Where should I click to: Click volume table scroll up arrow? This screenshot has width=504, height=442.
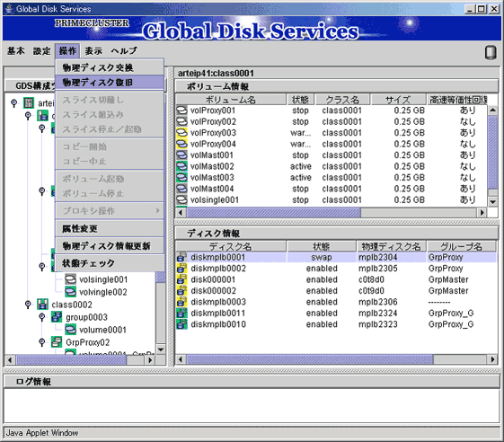pyautogui.click(x=492, y=110)
